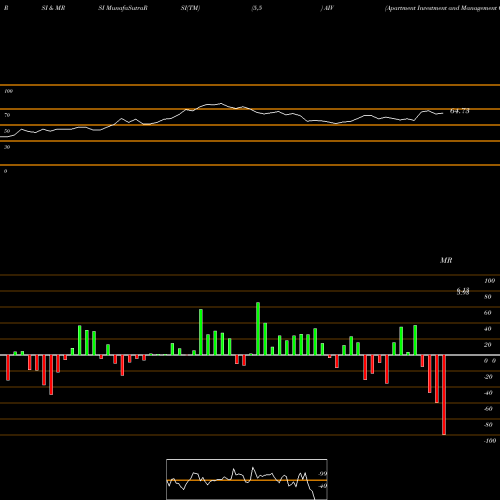Click the MR label above the lower chart
Screen dimensions: 500x500
tap(446, 260)
